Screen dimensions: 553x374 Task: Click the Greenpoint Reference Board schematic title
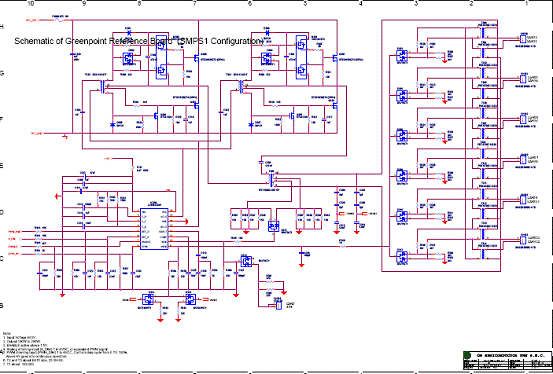point(139,41)
